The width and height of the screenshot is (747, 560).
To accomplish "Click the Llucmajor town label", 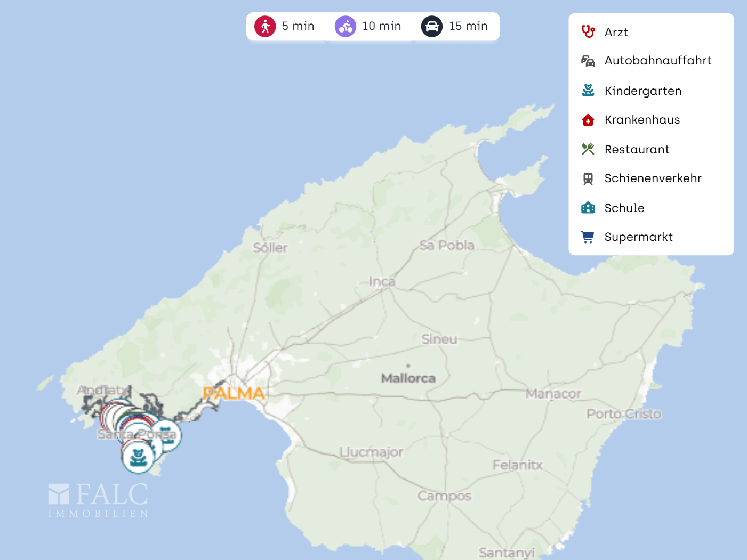I will click(371, 452).
